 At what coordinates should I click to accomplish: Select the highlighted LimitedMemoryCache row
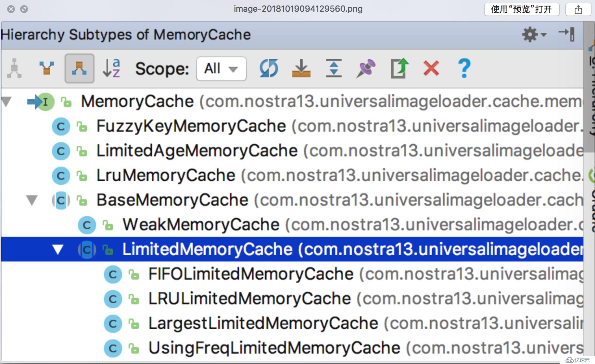292,249
